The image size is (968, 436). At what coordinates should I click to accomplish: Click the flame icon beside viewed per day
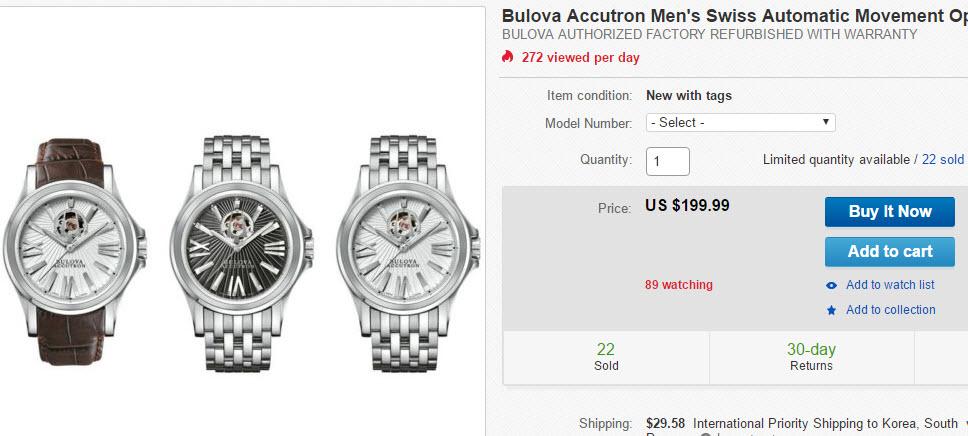pyautogui.click(x=508, y=57)
